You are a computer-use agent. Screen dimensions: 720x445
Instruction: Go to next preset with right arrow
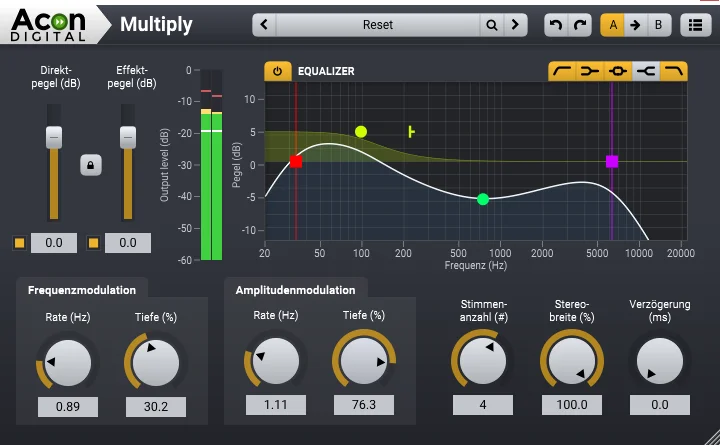coord(515,25)
